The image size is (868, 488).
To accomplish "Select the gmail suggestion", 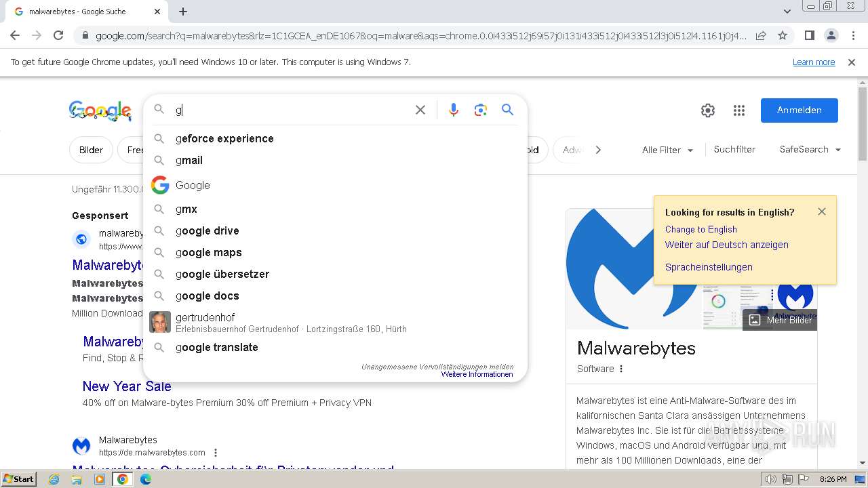I will [335, 160].
